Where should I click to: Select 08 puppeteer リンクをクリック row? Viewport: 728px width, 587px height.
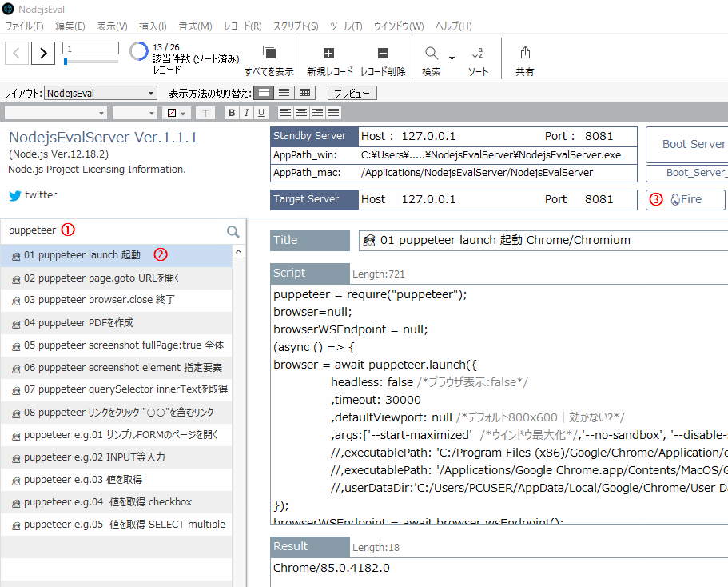coord(116,412)
